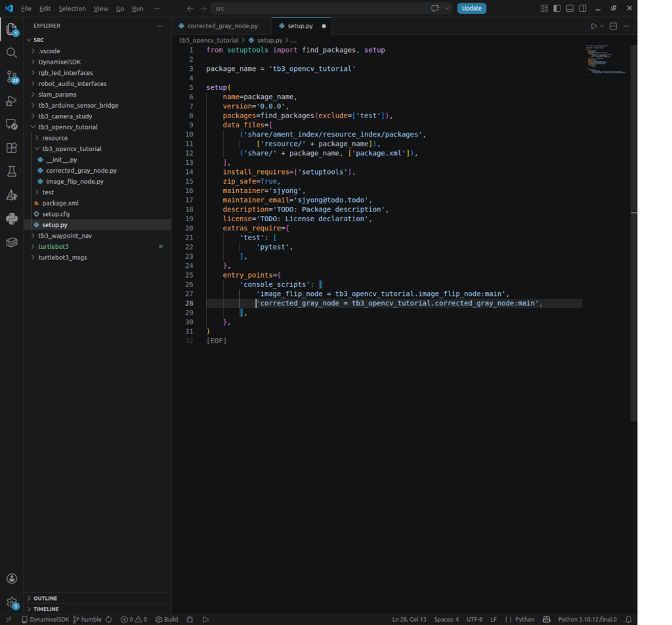Collapse the tb3_opencv_tutorial package folder
Viewport: 672px width, 625px height.
click(98, 127)
